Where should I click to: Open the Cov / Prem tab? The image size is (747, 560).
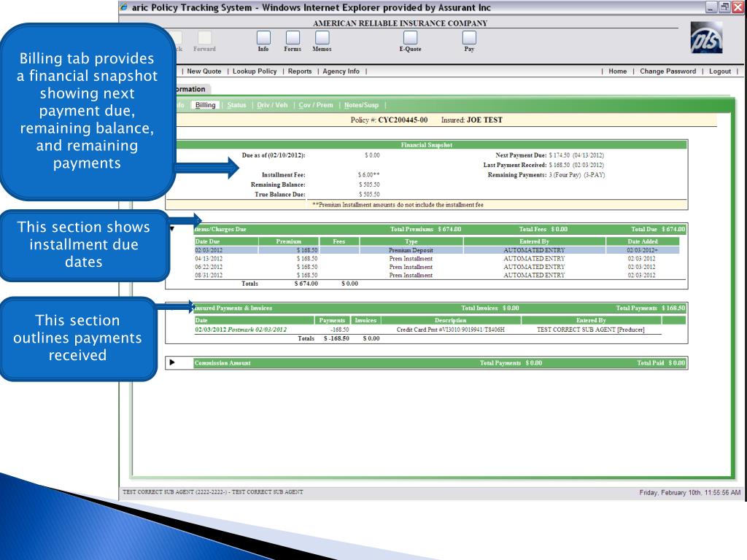316,105
